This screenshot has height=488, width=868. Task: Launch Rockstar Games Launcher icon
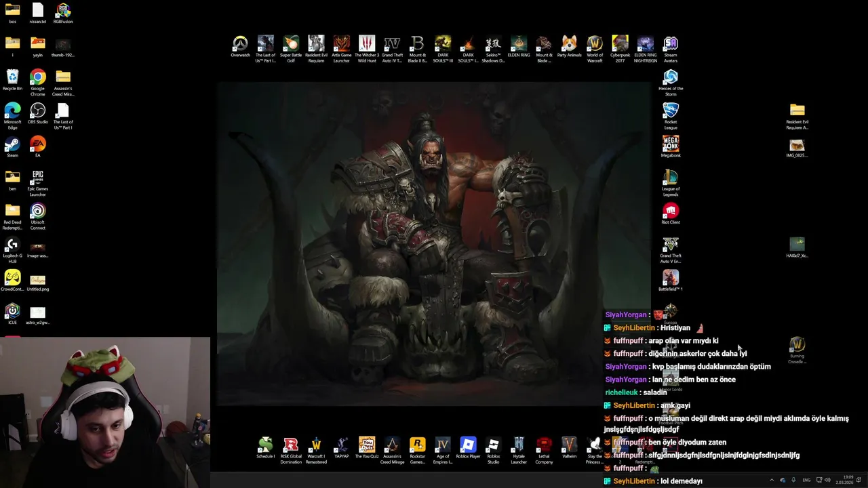[x=418, y=451]
